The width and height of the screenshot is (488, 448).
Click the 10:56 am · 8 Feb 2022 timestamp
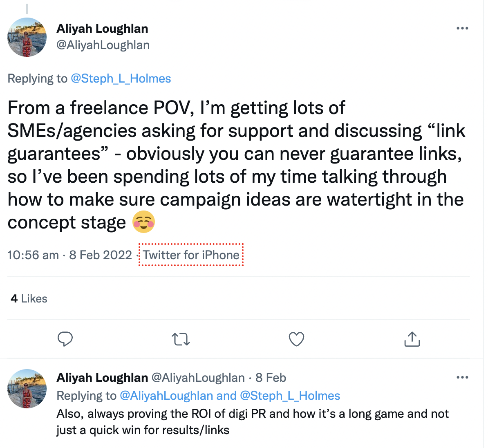point(69,255)
